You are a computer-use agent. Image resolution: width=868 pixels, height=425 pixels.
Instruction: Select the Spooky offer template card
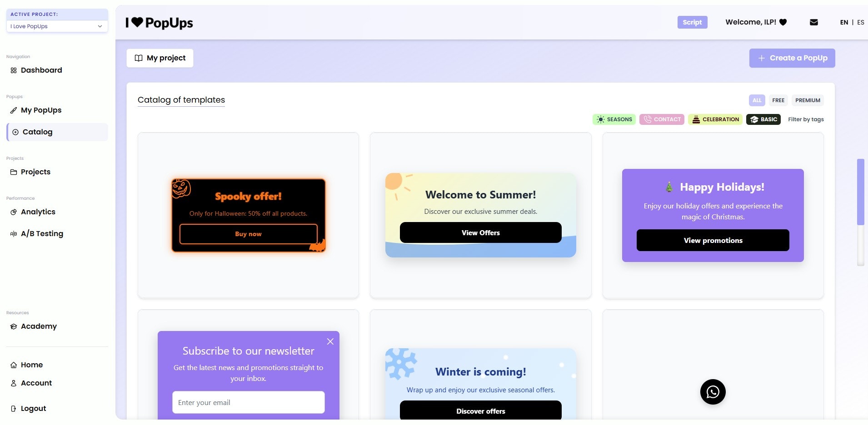pyautogui.click(x=248, y=215)
